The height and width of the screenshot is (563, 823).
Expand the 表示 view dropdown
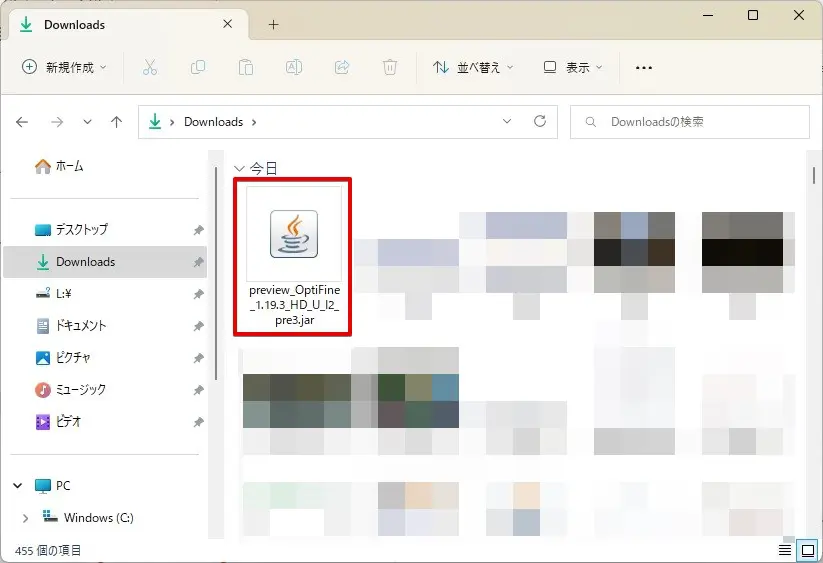[x=574, y=67]
